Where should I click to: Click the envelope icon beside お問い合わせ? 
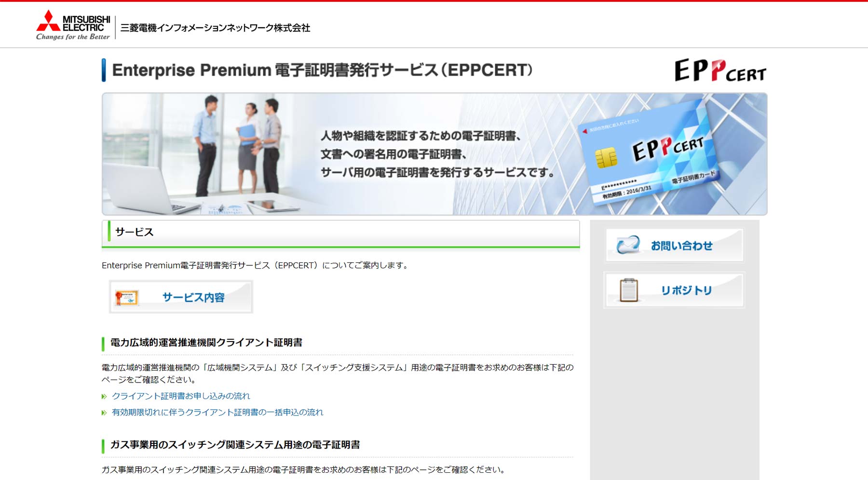628,245
